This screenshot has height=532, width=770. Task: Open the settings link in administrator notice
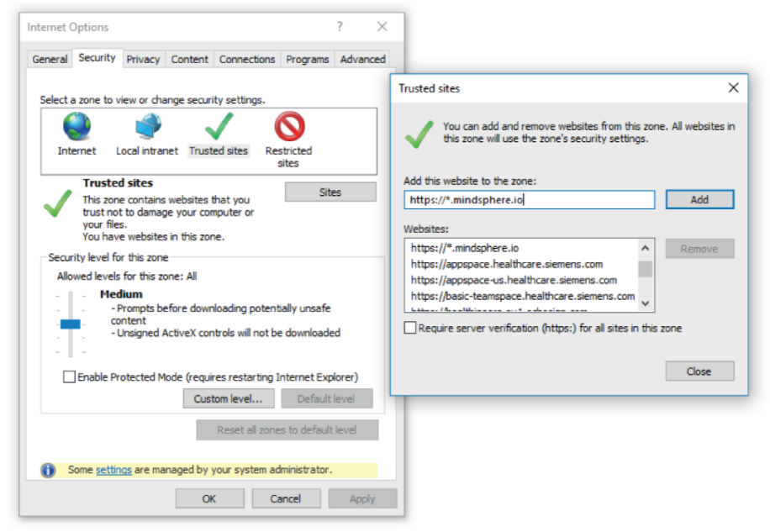[x=113, y=470]
